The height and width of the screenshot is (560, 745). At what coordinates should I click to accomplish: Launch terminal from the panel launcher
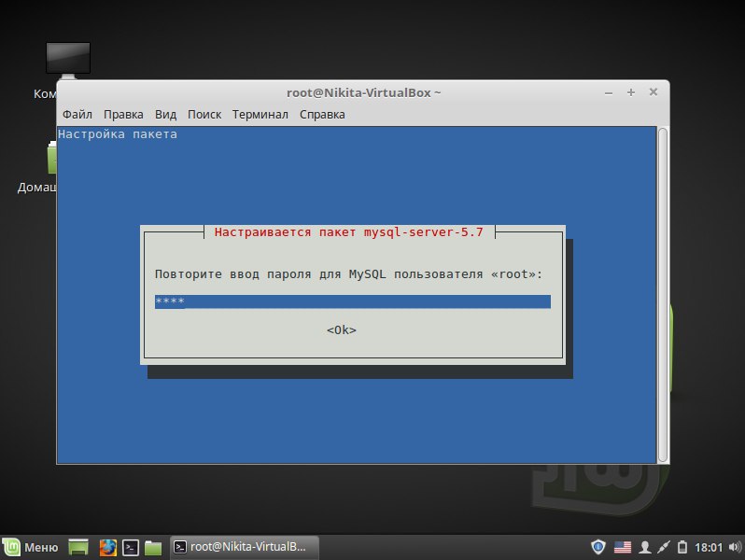131,547
